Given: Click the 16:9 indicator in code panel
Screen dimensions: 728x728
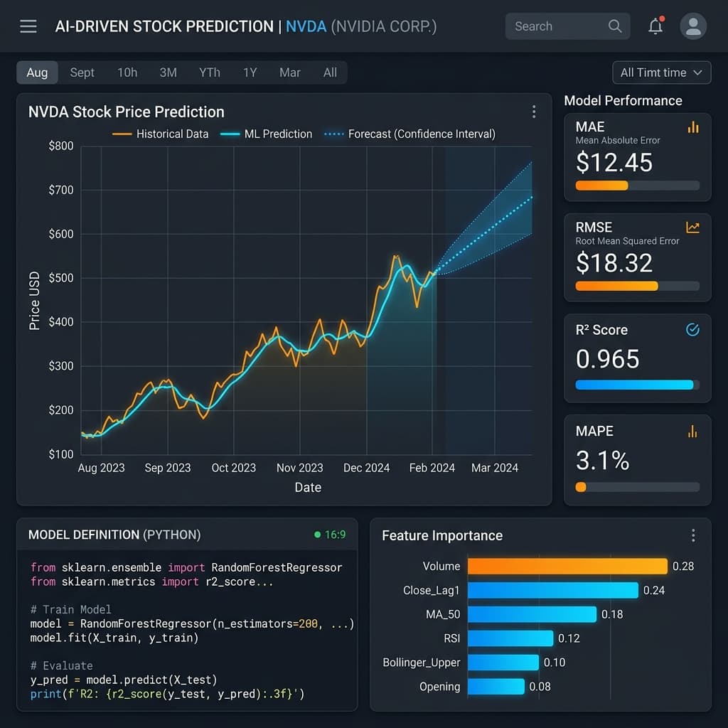Looking at the screenshot, I should pos(335,535).
